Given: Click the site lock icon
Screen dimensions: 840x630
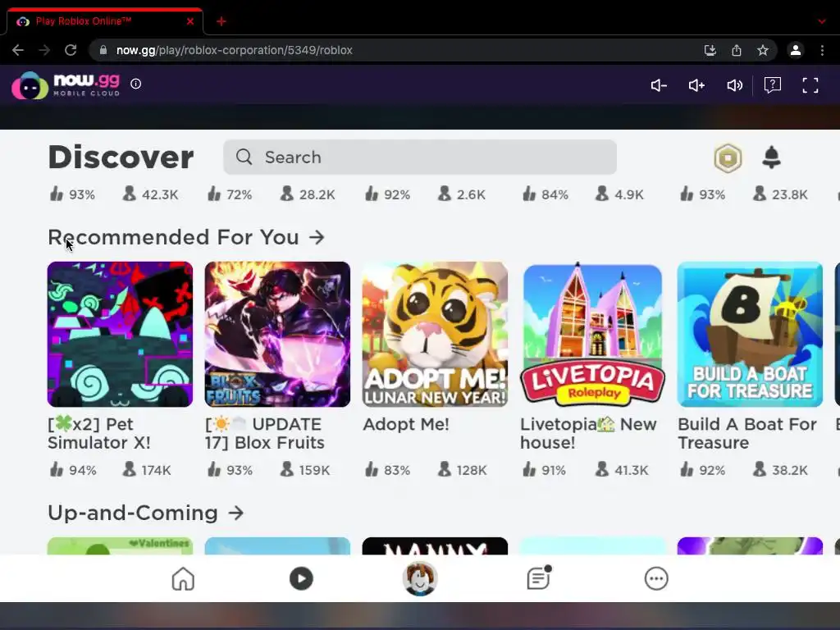Looking at the screenshot, I should [103, 50].
